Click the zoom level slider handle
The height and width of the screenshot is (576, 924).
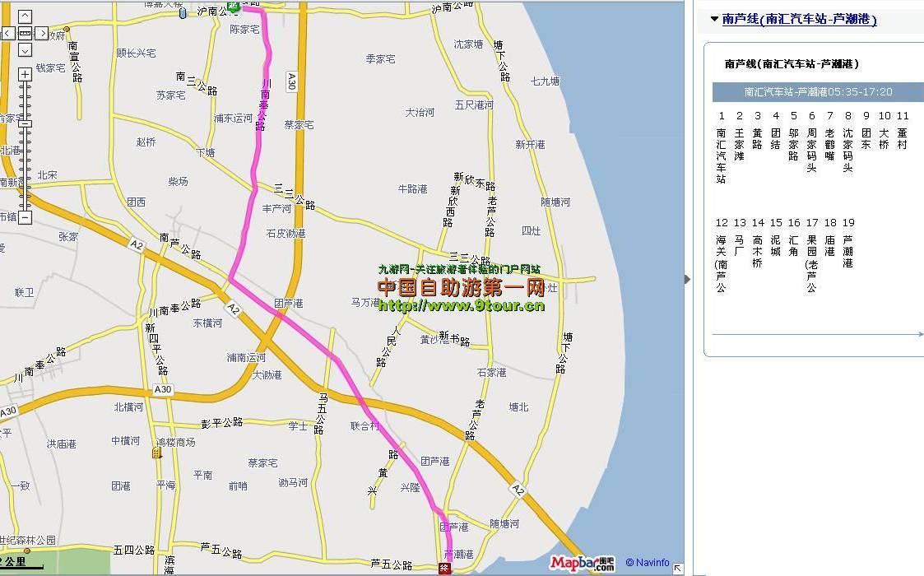tap(25, 123)
